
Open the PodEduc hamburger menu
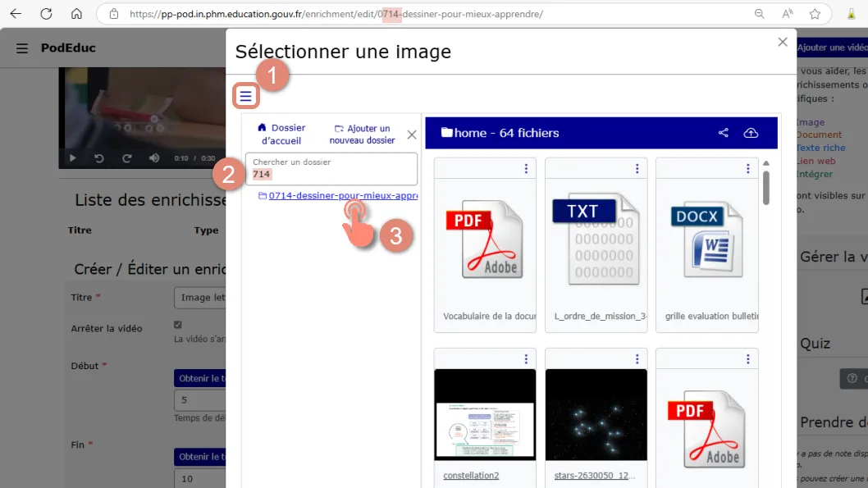[x=22, y=48]
